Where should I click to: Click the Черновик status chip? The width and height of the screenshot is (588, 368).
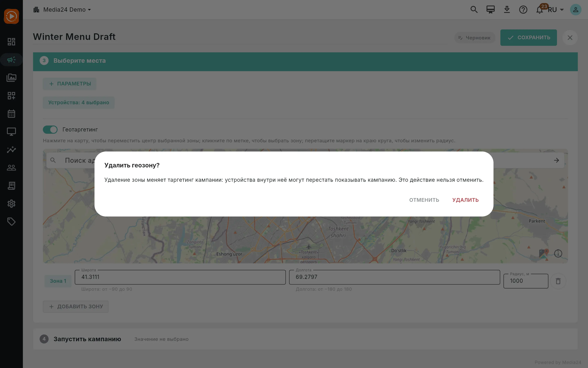coord(474,38)
